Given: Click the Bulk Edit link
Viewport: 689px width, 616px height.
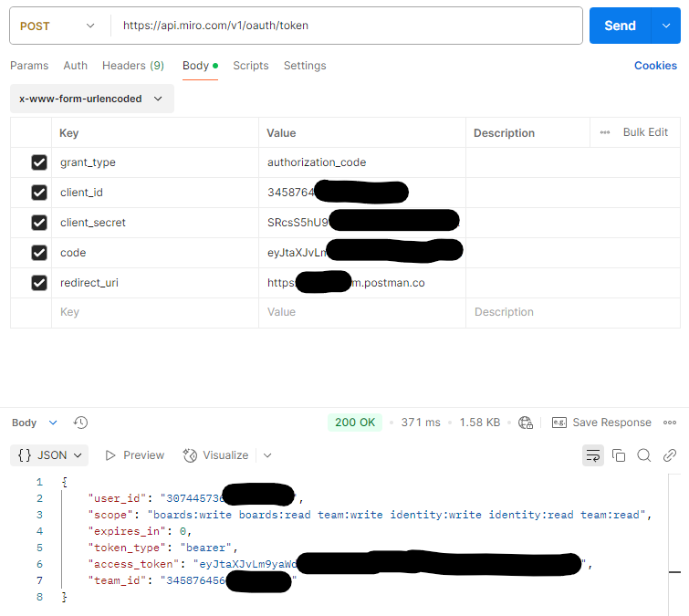Looking at the screenshot, I should [645, 132].
